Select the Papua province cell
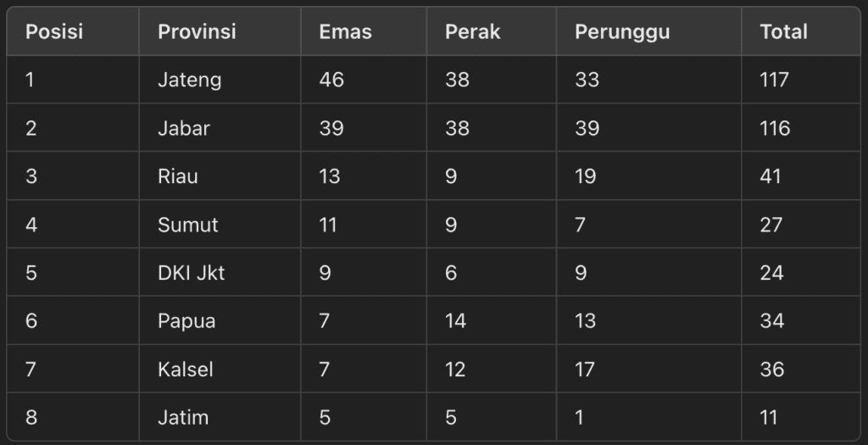Screen dimensions: 868x445 pyautogui.click(x=186, y=321)
